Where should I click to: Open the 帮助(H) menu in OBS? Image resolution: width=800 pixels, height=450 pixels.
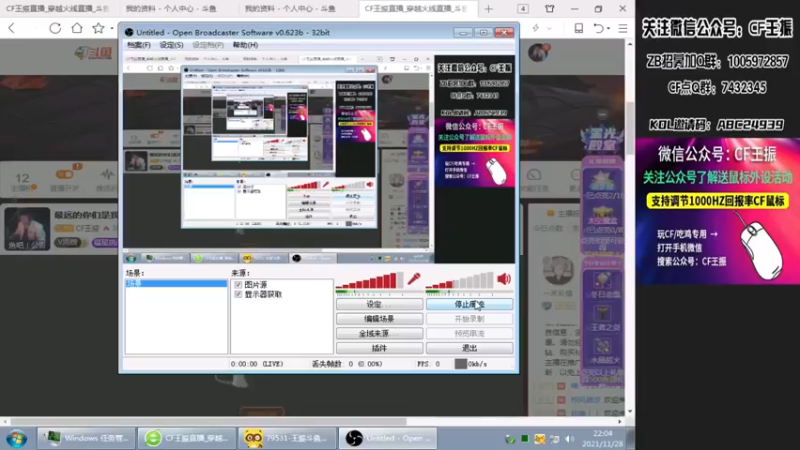pos(245,45)
